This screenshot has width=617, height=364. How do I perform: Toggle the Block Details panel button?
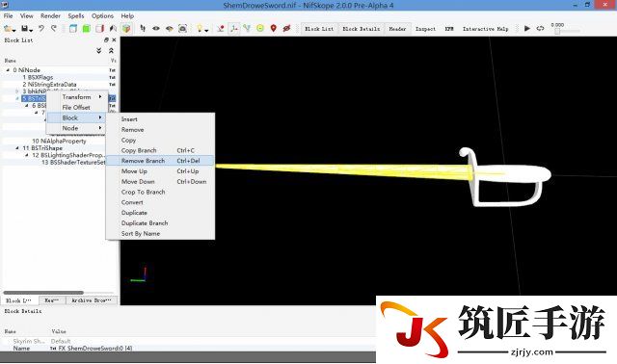click(361, 29)
